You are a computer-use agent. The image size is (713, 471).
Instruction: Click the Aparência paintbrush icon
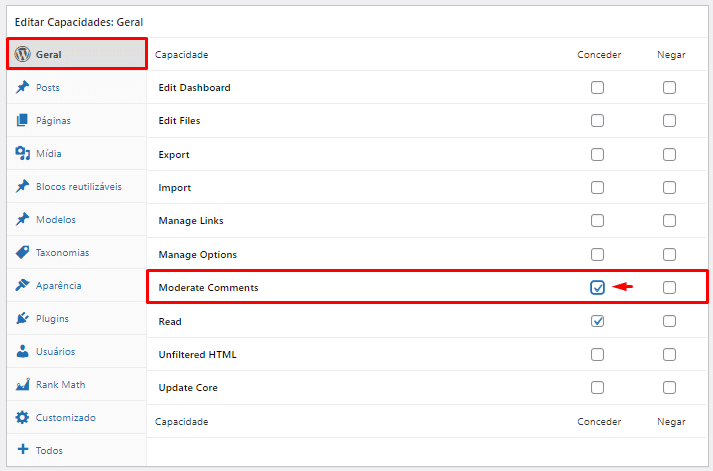(22, 285)
